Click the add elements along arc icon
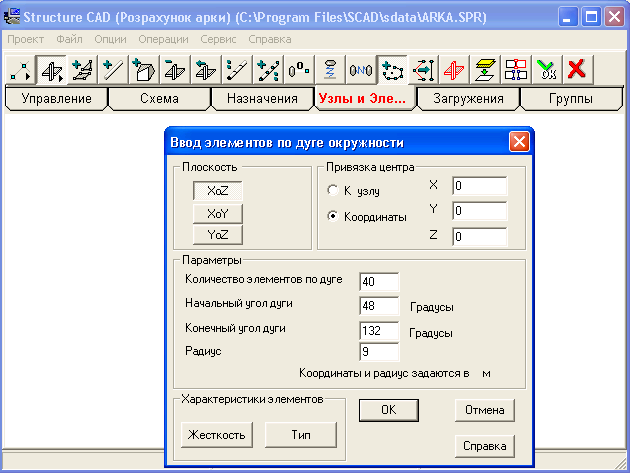 click(392, 70)
